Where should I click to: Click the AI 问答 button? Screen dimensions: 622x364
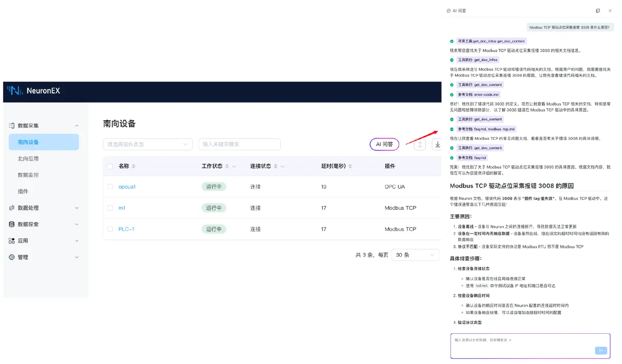(x=384, y=144)
